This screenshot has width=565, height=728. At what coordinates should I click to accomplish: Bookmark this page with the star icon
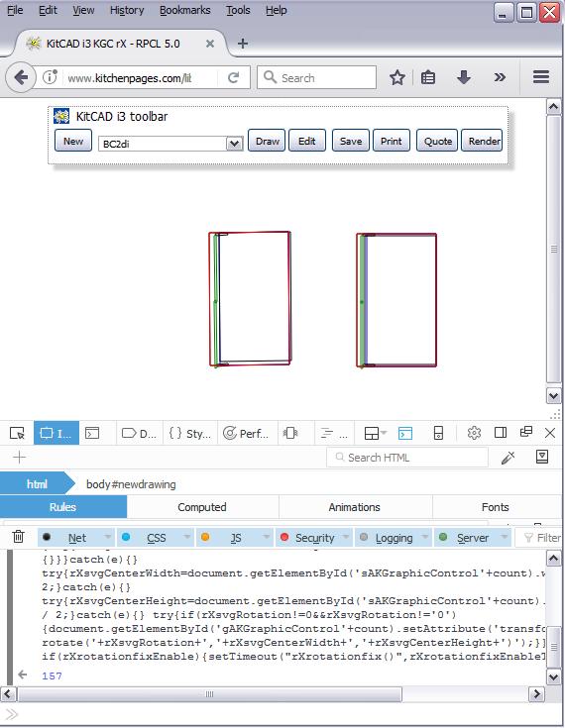click(397, 77)
